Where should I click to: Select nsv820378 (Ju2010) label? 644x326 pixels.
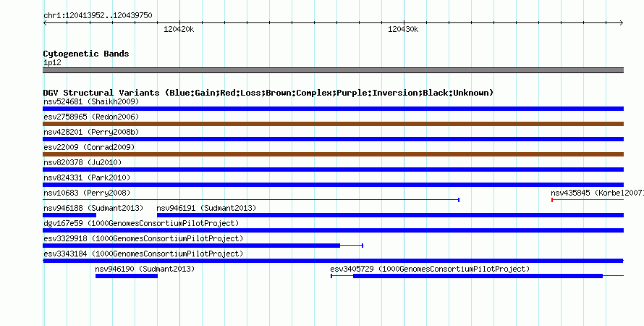(82, 162)
